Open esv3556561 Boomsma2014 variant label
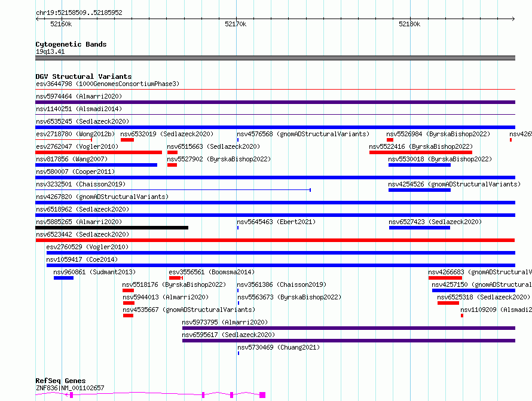This screenshot has height=401, width=532. coord(212,272)
